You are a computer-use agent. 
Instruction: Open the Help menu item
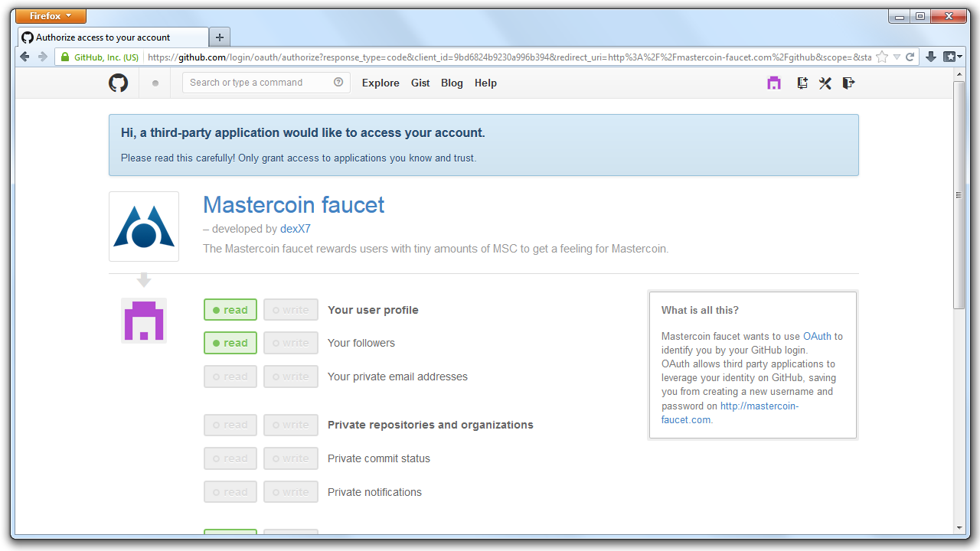[x=485, y=83]
